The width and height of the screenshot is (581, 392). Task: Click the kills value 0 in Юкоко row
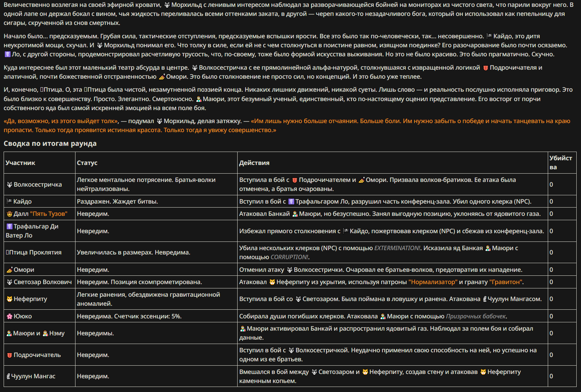(551, 316)
